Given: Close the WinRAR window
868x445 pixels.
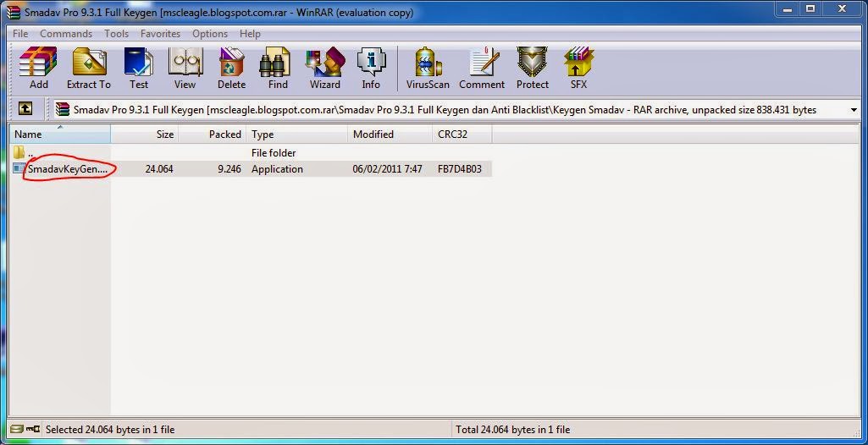Looking at the screenshot, I should [843, 8].
